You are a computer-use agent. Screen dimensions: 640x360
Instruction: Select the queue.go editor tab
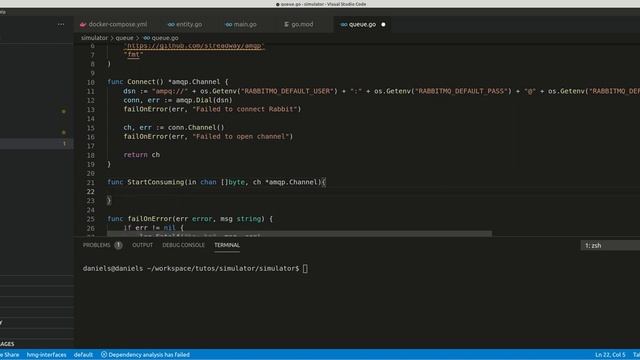(362, 24)
